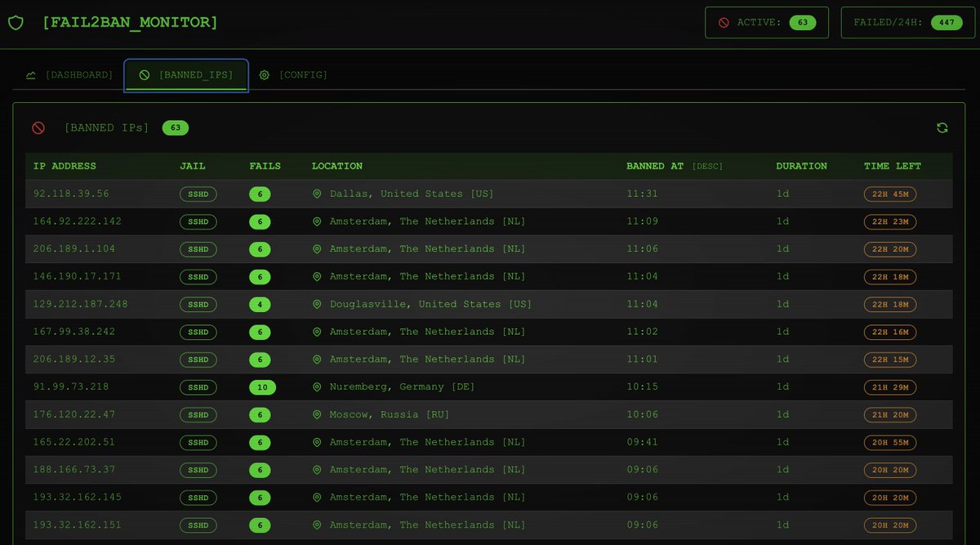Click the SSHD jail badge for 92.118.39.56

(198, 194)
